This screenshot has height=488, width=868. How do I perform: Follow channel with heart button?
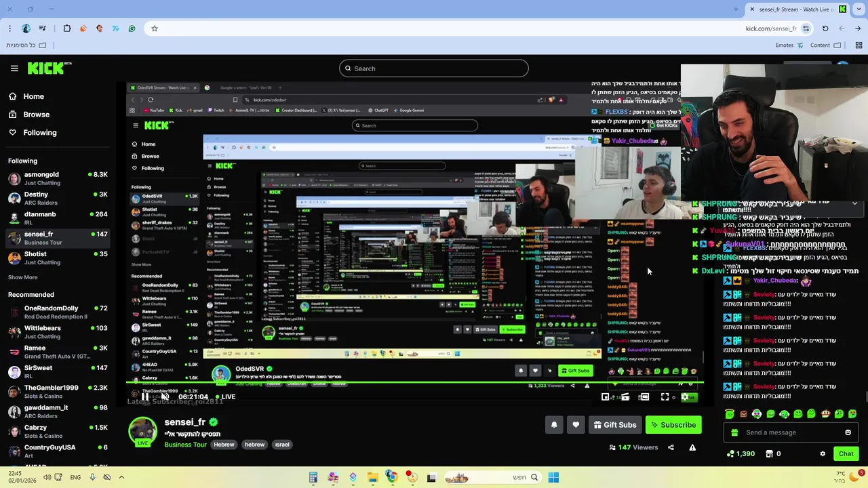[576, 425]
